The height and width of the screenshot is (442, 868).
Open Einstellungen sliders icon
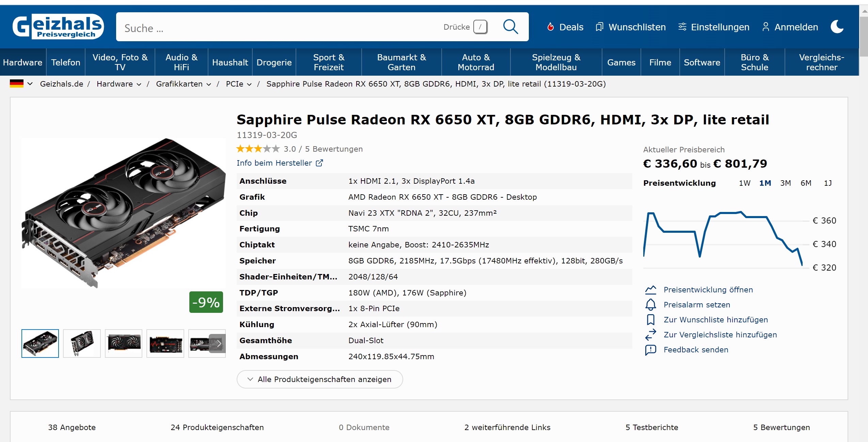point(682,27)
